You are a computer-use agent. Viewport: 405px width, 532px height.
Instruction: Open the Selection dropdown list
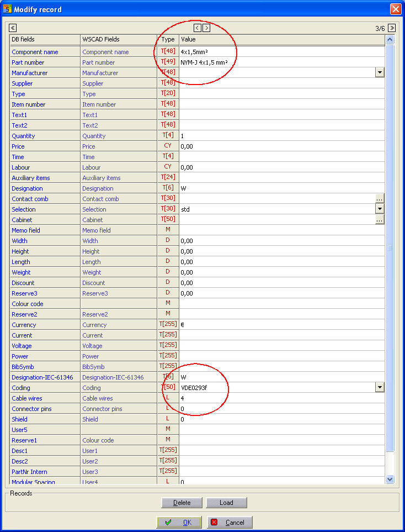380,209
